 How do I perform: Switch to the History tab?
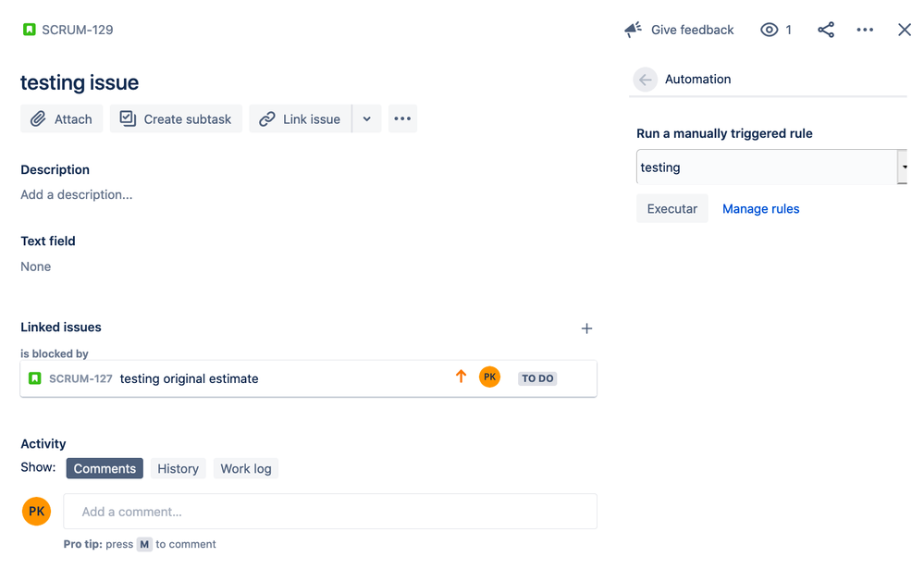click(x=178, y=468)
